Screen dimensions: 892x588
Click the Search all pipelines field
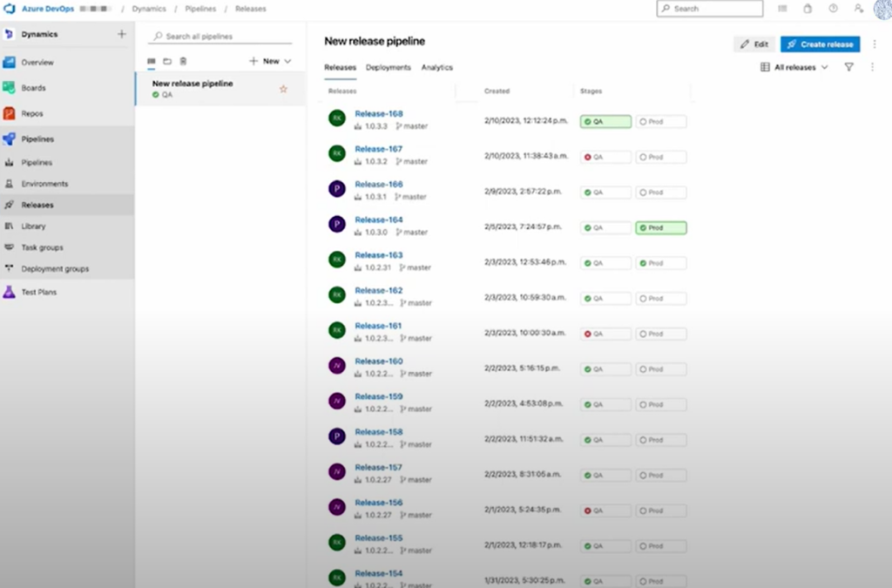point(222,37)
